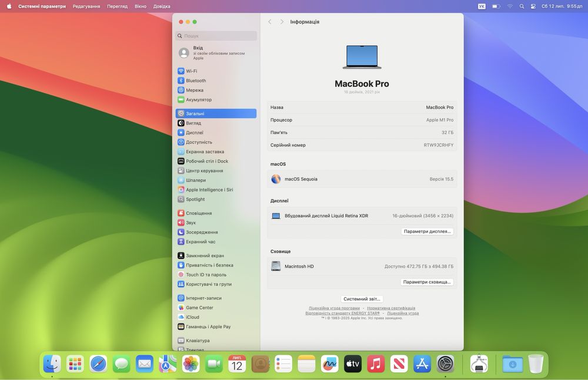This screenshot has width=588, height=380.
Task: Launch Music from the Dock
Action: click(376, 364)
